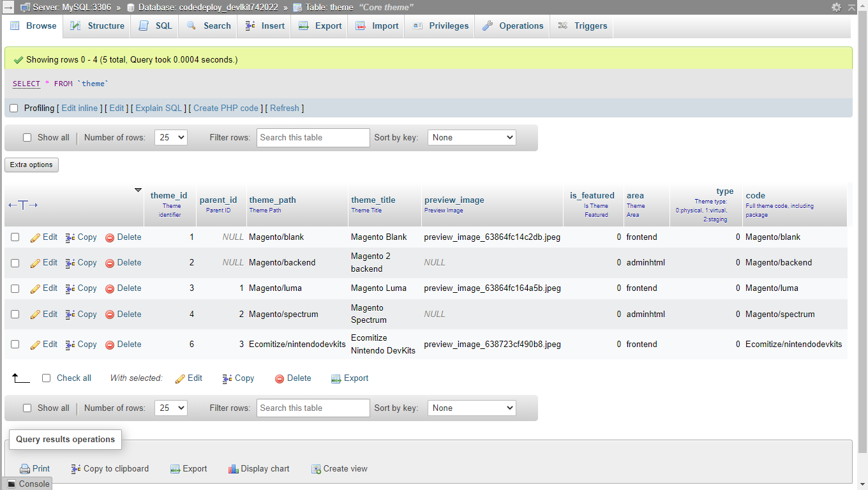Click the Print icon in query results operations

[25, 469]
